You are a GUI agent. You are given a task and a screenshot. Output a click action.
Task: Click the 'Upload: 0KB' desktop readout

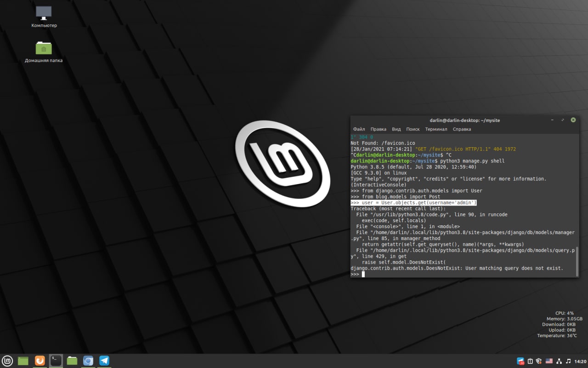562,330
